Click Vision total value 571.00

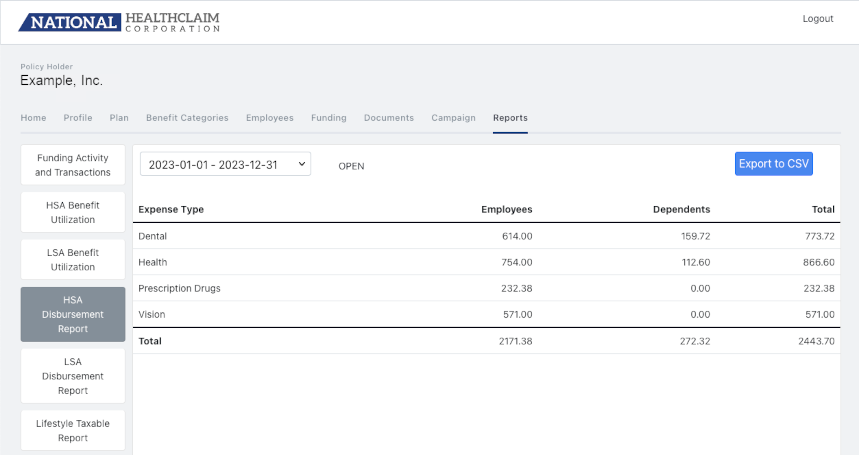tap(820, 314)
